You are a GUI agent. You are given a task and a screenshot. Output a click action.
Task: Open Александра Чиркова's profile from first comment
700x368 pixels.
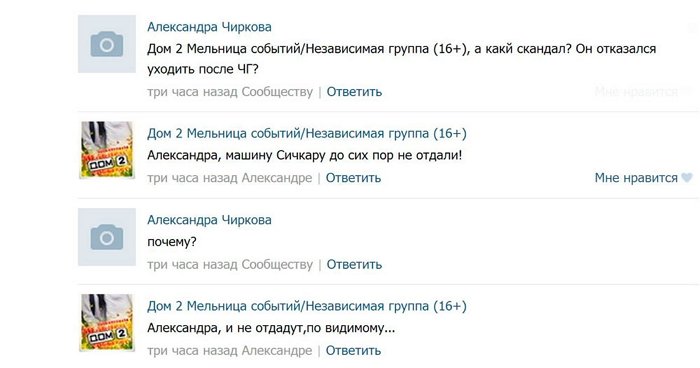pos(209,27)
